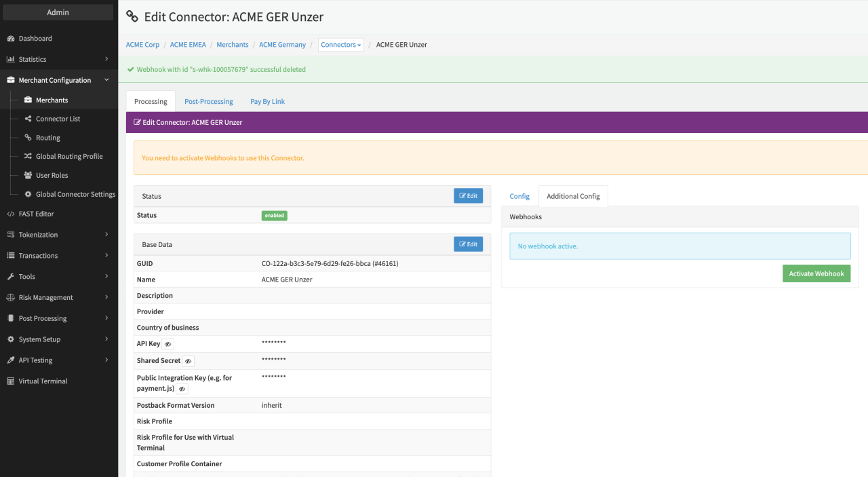Screen dimensions: 868x477
Task: Switch to the Post-Processing tab
Action: pyautogui.click(x=208, y=102)
